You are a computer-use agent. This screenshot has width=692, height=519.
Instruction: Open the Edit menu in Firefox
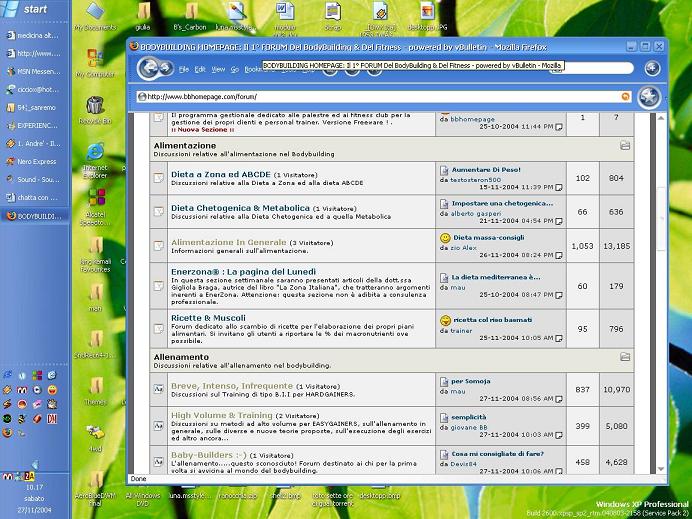click(x=200, y=69)
